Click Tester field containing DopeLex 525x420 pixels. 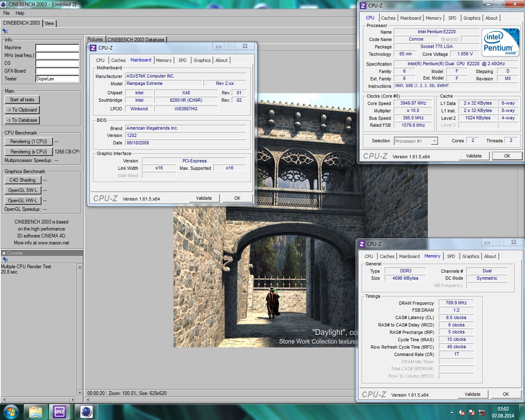tap(57, 79)
